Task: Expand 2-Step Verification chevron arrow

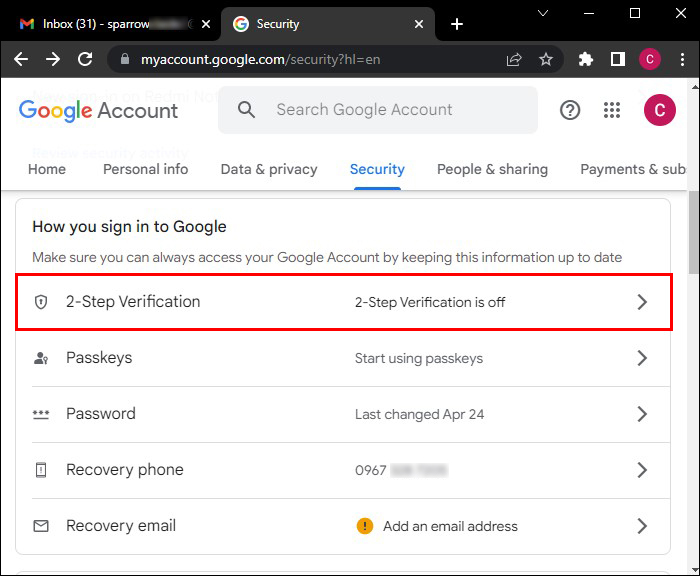Action: 642,302
